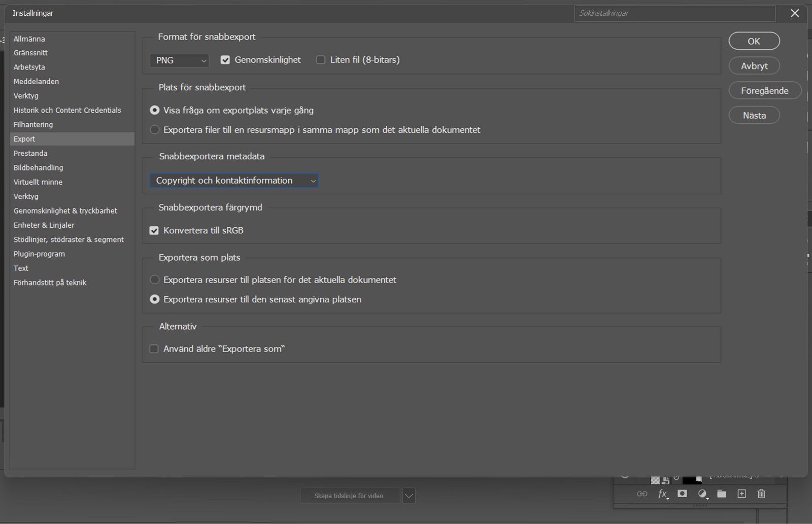The image size is (812, 524).
Task: Click the Nästa button
Action: click(754, 115)
